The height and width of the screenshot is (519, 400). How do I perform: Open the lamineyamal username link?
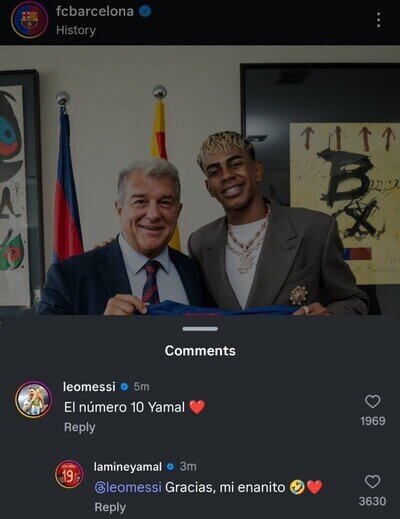pyautogui.click(x=128, y=467)
